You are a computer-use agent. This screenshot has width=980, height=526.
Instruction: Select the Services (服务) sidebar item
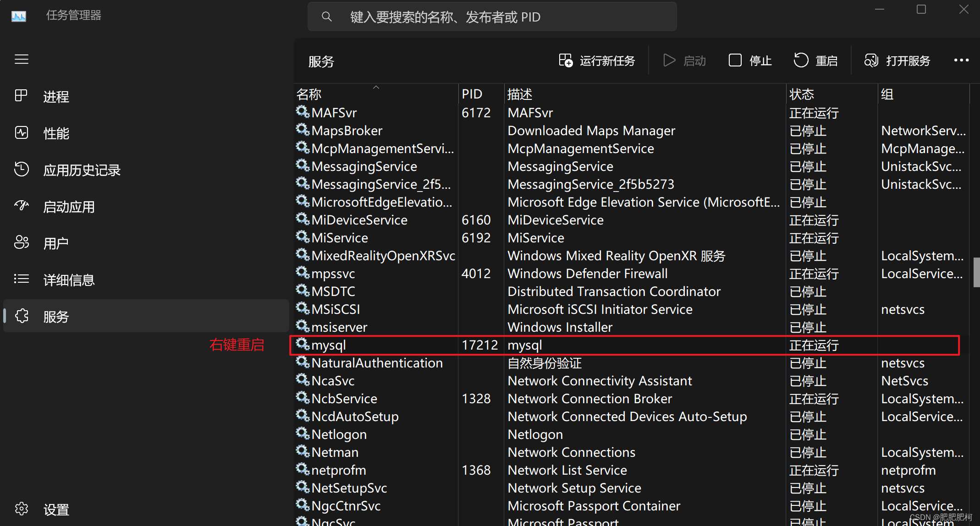point(146,316)
